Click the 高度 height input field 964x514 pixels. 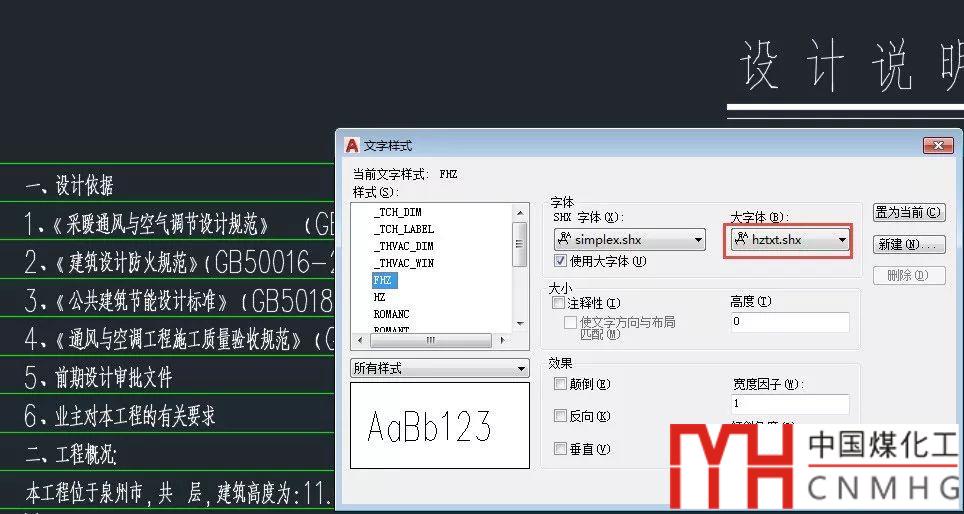[790, 322]
